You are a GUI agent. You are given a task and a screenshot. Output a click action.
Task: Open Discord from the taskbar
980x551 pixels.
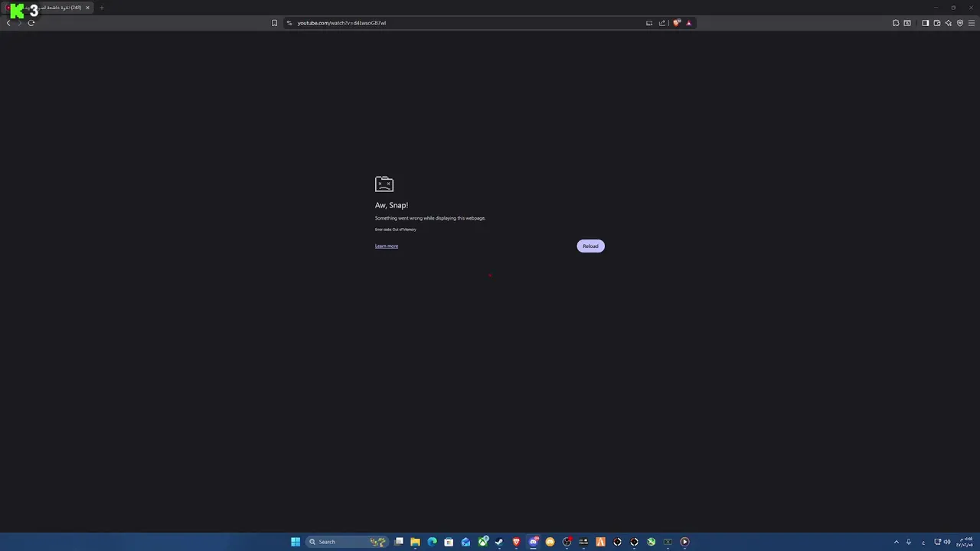point(533,542)
